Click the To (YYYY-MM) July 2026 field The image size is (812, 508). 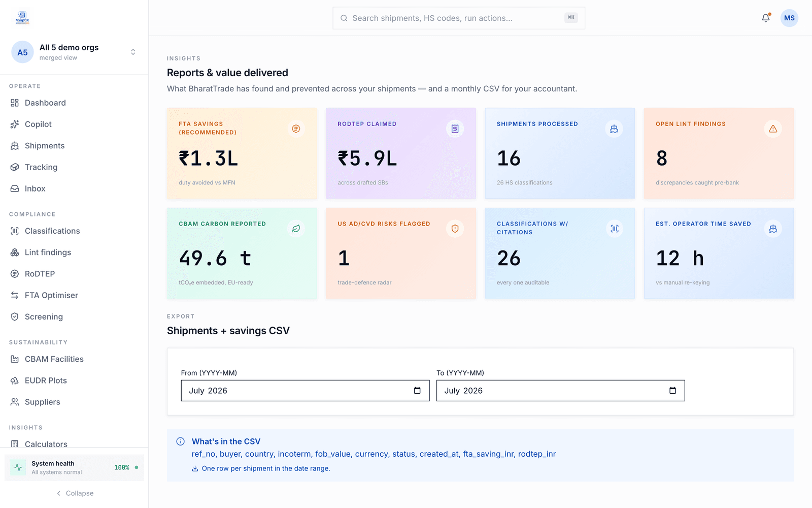(560, 391)
